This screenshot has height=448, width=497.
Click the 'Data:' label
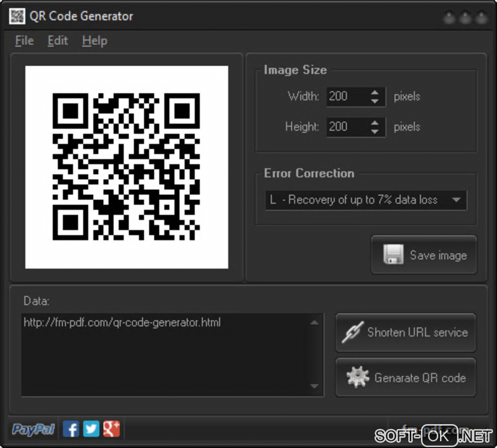point(37,301)
